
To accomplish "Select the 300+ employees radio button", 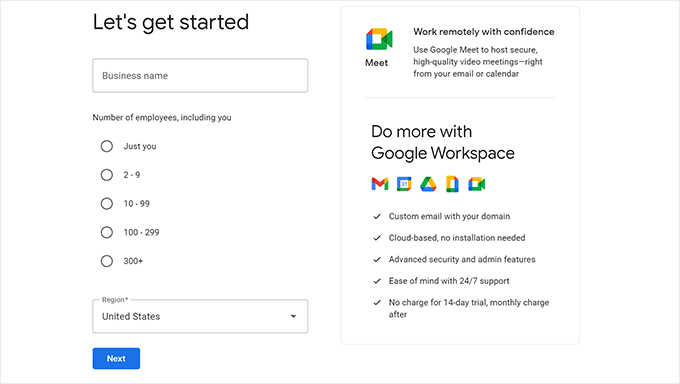I will (107, 261).
